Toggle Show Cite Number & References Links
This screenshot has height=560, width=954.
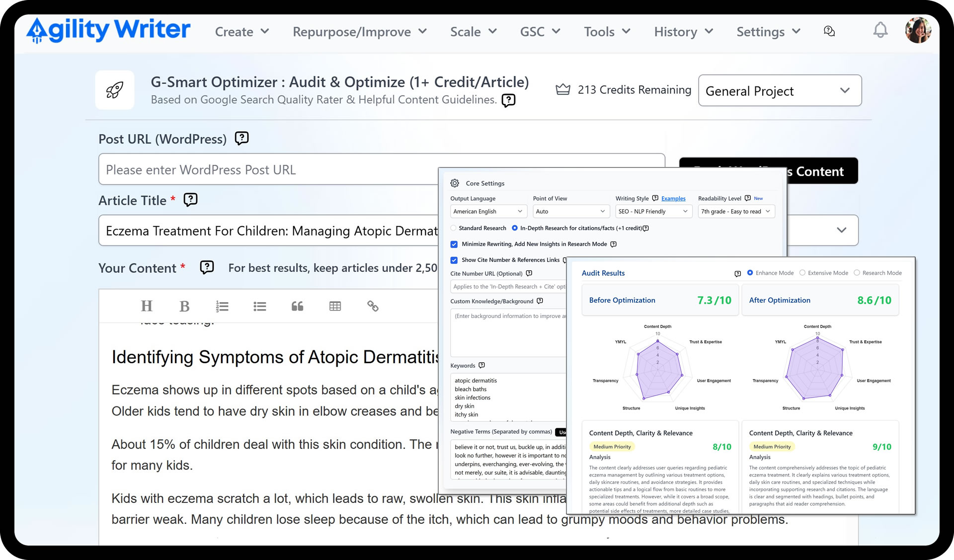pos(454,260)
